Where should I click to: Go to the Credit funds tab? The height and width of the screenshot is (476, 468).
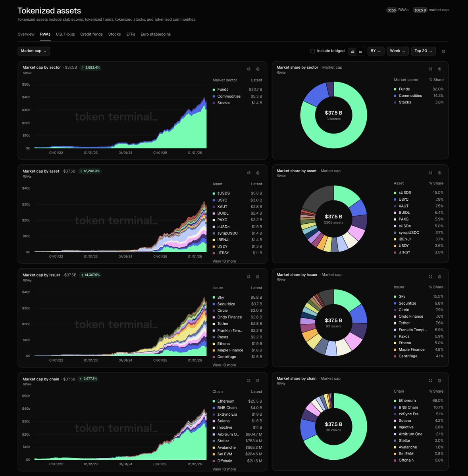point(91,35)
